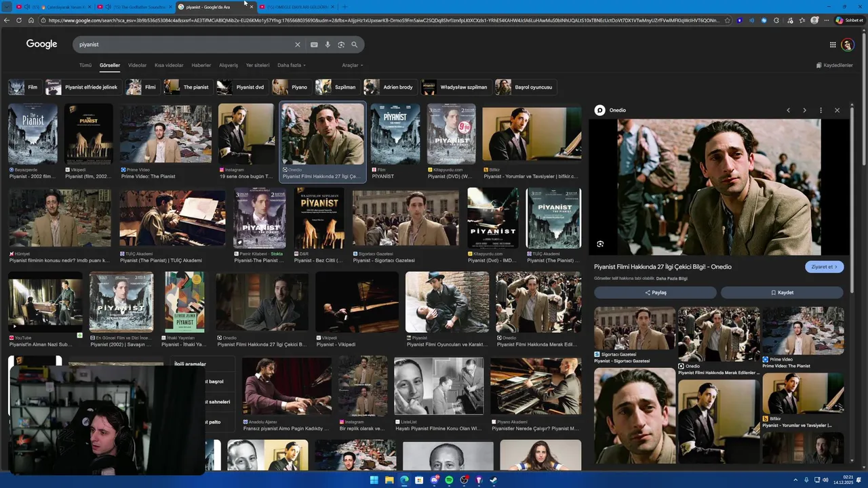Open the Anadolu Ajansı pianist thumbnail
Screen dimensions: 868x488
(287, 386)
